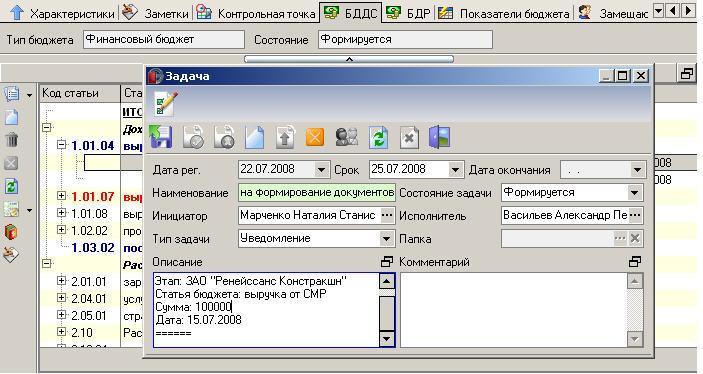Click the documents list icon in left sidebar
Screen dimensions: 703x374
pyautogui.click(x=12, y=94)
